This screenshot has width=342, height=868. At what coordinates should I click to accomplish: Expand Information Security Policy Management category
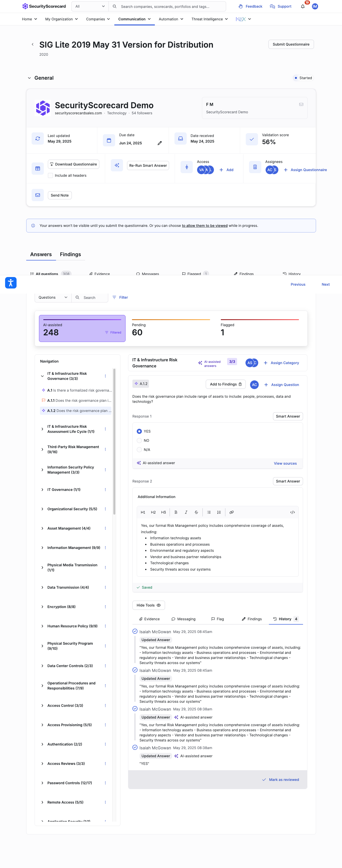tap(42, 470)
